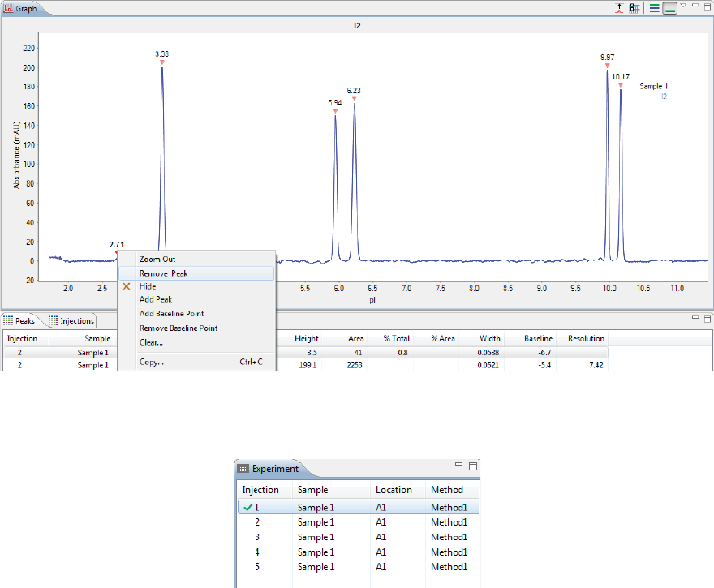Click the peak label 2.71
The image size is (714, 588).
[117, 244]
